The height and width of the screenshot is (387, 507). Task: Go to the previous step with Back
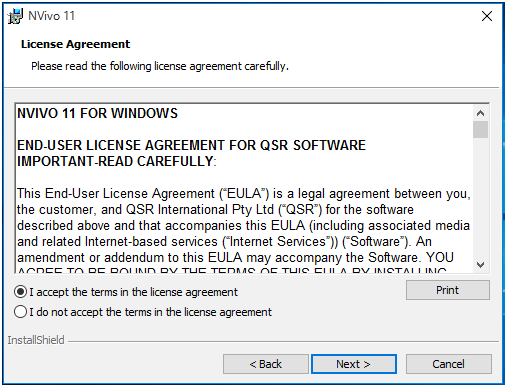[x=266, y=364]
